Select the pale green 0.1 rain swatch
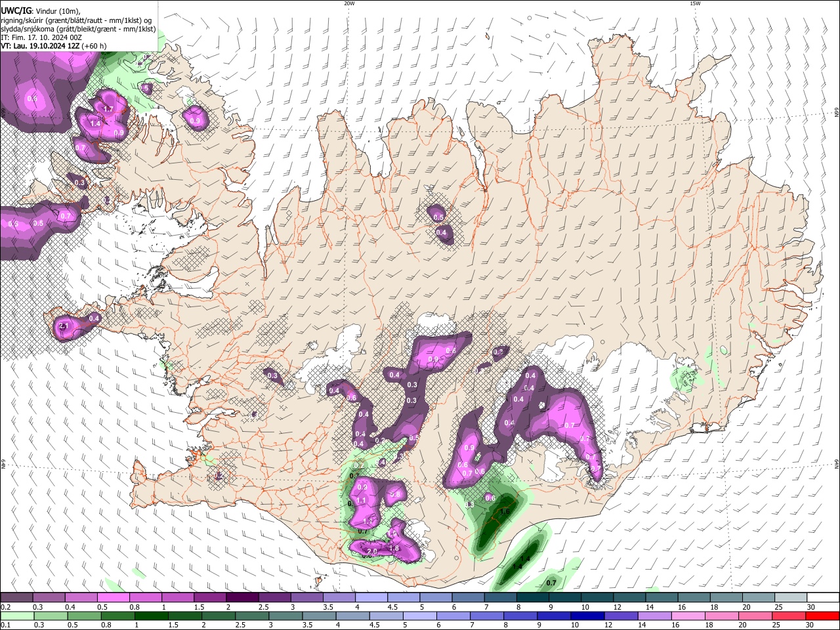This screenshot has height=630, width=840. [16, 616]
